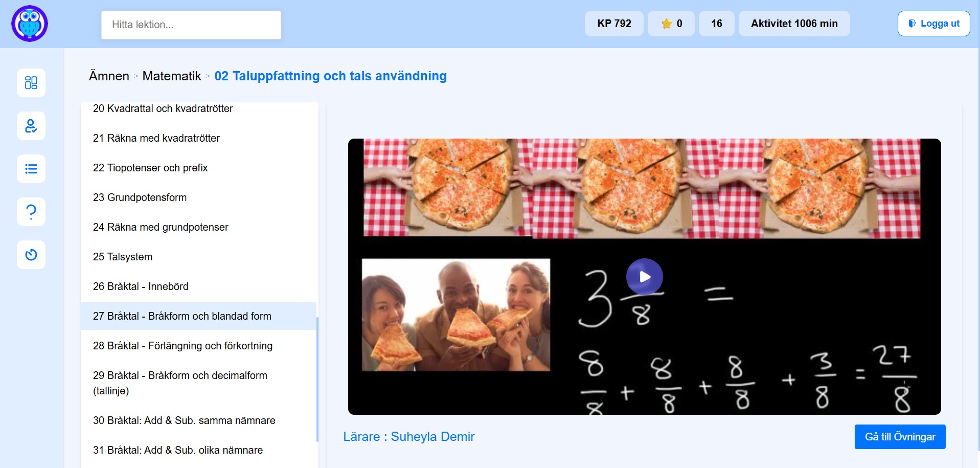This screenshot has height=468, width=980.
Task: Select lesson 22 Tiopotenser och prefix
Action: [150, 168]
